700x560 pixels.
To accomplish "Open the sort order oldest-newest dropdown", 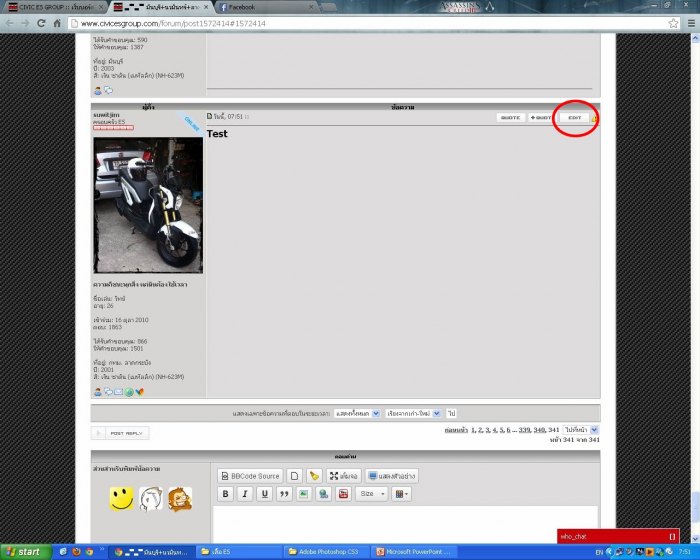I will [x=413, y=414].
